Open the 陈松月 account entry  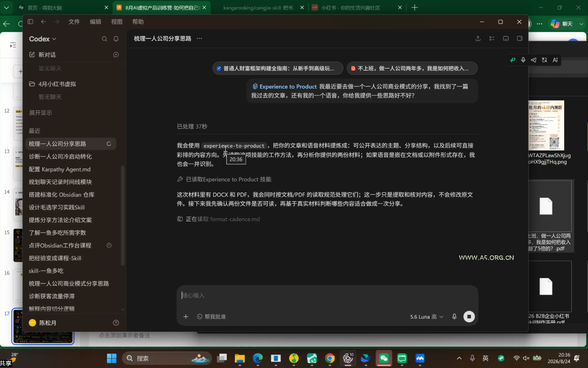[x=43, y=323]
